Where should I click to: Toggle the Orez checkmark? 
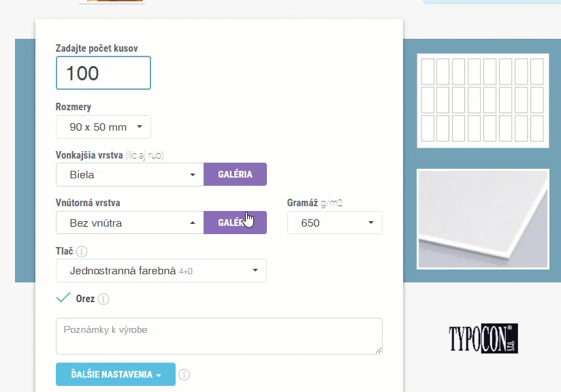(x=63, y=298)
